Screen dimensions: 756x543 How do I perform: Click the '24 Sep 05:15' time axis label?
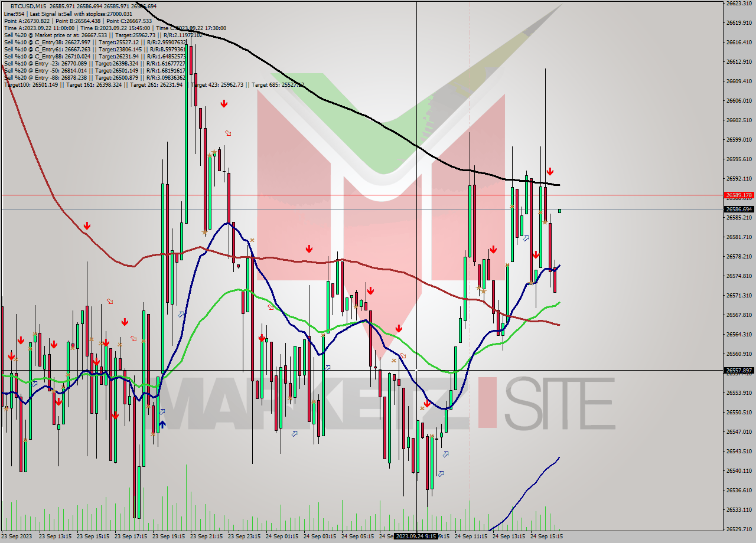[357, 537]
